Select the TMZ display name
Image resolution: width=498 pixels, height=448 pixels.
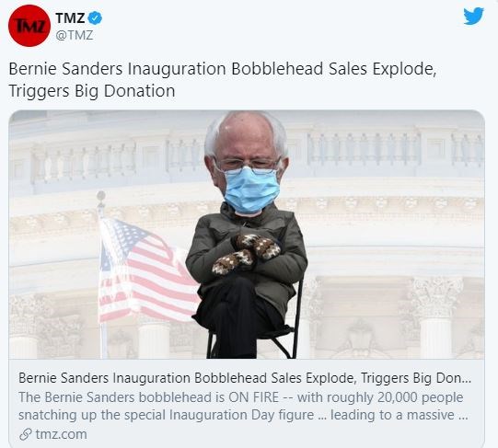coord(70,17)
